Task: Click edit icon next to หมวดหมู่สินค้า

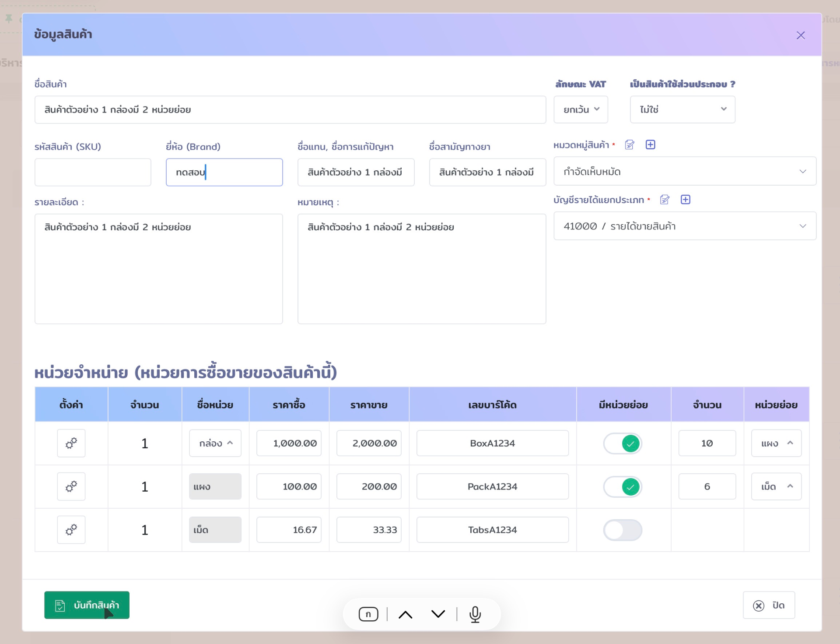Action: 629,145
